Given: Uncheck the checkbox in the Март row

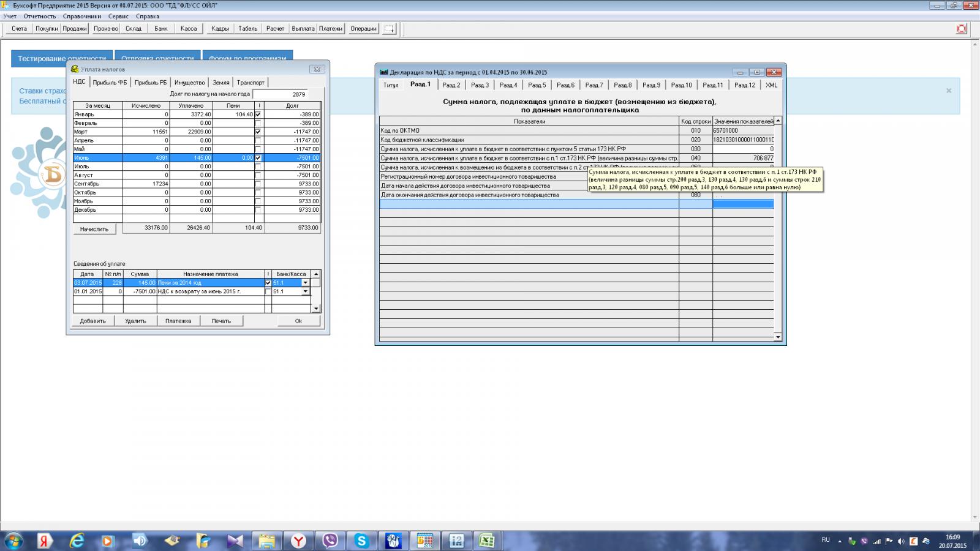Looking at the screenshot, I should [x=258, y=132].
